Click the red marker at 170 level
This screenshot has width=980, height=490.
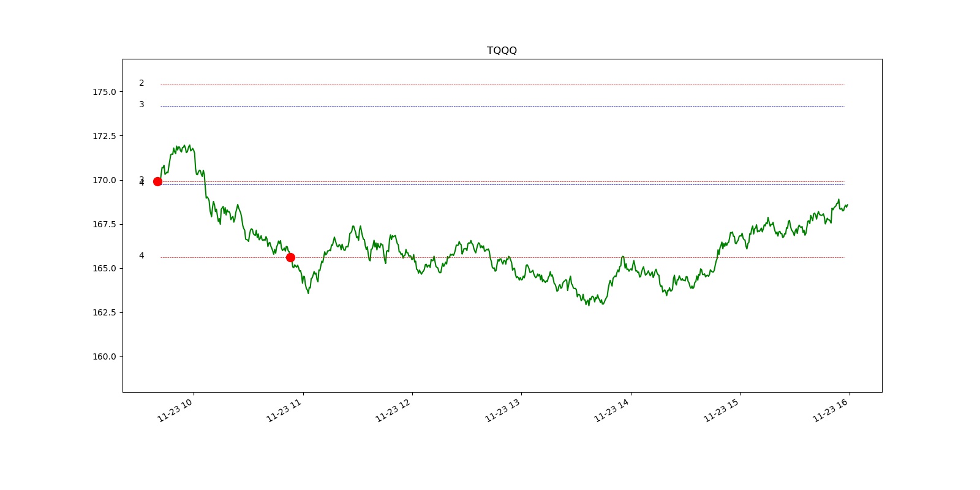157,181
